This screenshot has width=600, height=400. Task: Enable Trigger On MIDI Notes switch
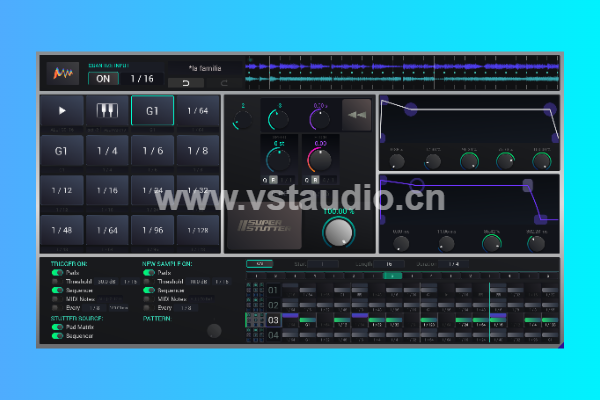pyautogui.click(x=57, y=299)
